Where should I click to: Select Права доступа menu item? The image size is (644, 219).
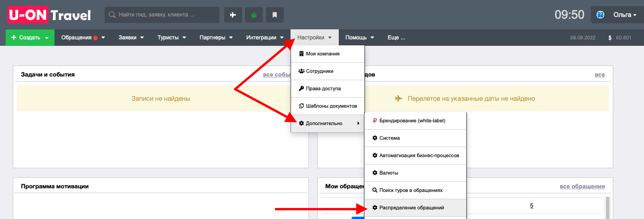point(328,88)
